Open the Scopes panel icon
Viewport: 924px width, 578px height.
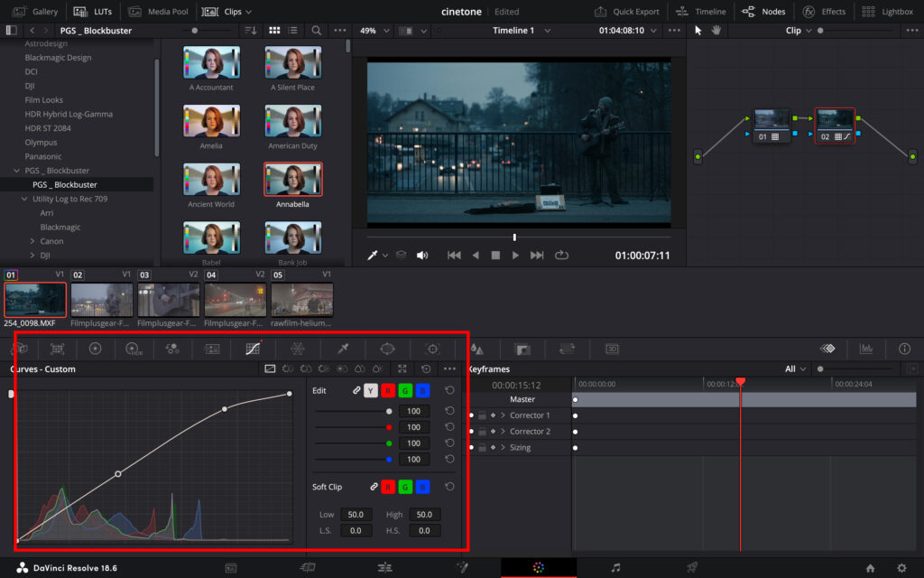coord(866,349)
